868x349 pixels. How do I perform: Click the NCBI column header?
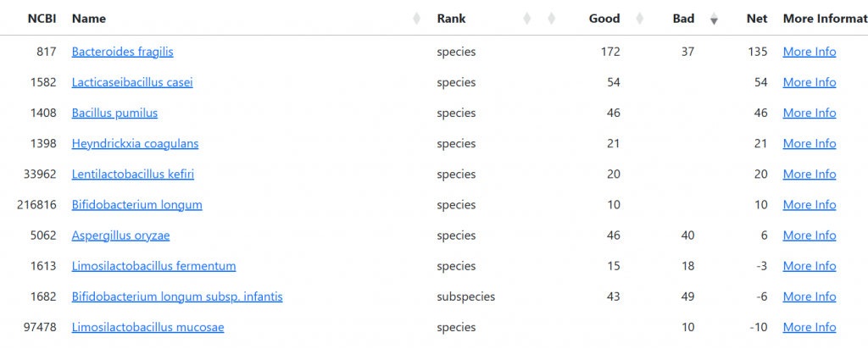point(42,19)
